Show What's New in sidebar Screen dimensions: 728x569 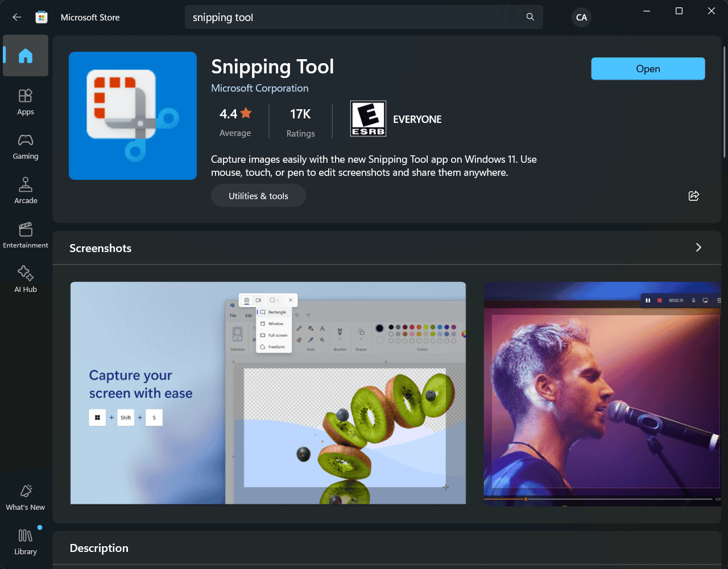26,498
